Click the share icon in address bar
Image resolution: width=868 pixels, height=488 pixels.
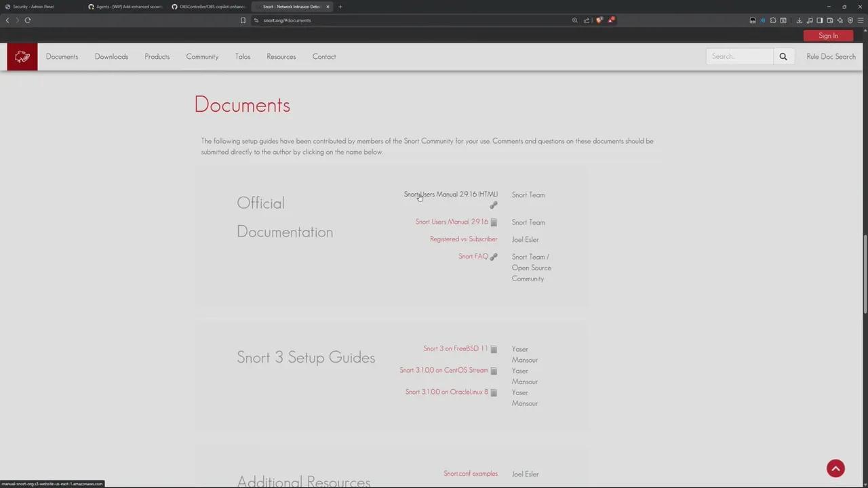point(587,20)
